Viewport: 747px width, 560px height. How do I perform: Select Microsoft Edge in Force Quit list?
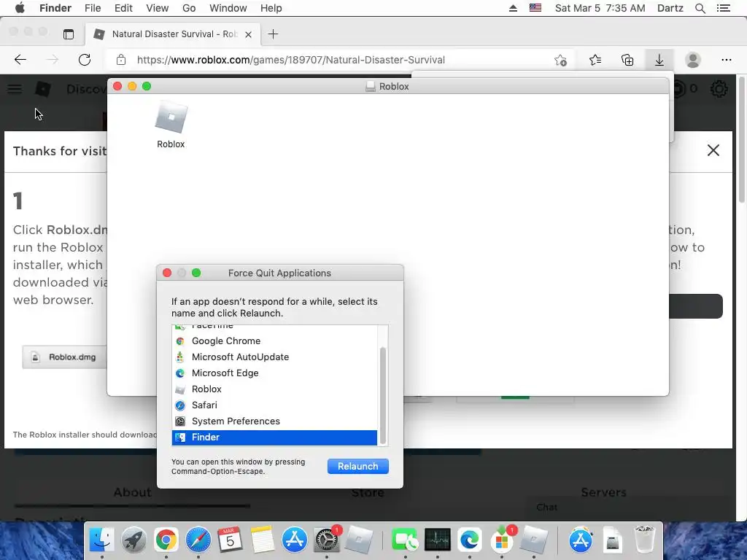click(274, 373)
